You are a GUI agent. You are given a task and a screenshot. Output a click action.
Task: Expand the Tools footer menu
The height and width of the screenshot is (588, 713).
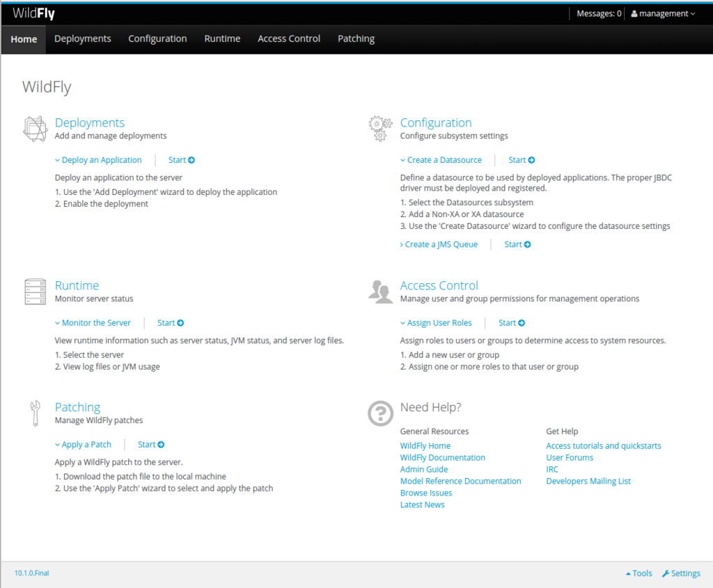pyautogui.click(x=639, y=573)
